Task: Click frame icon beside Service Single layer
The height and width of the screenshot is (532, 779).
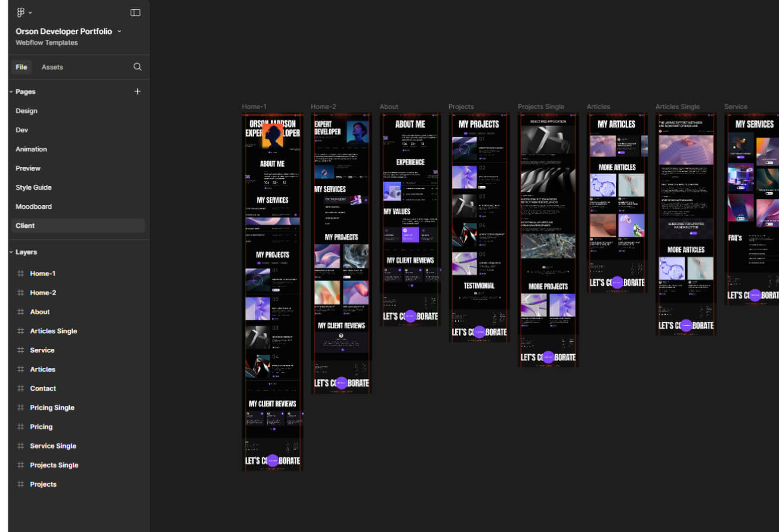Action: point(20,446)
